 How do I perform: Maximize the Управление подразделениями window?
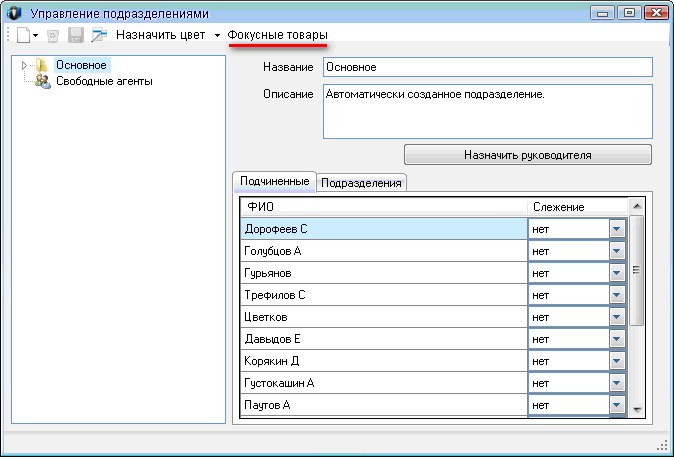[629, 12]
